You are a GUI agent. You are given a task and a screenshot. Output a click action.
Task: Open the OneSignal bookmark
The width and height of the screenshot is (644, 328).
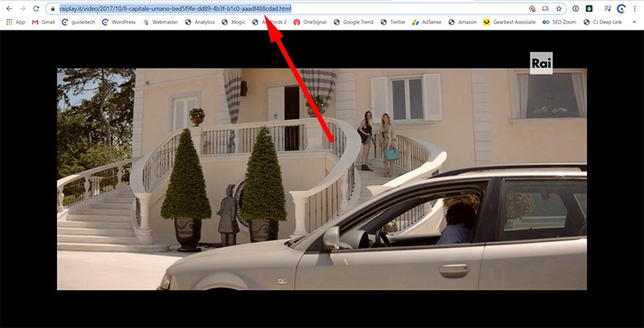tap(310, 23)
